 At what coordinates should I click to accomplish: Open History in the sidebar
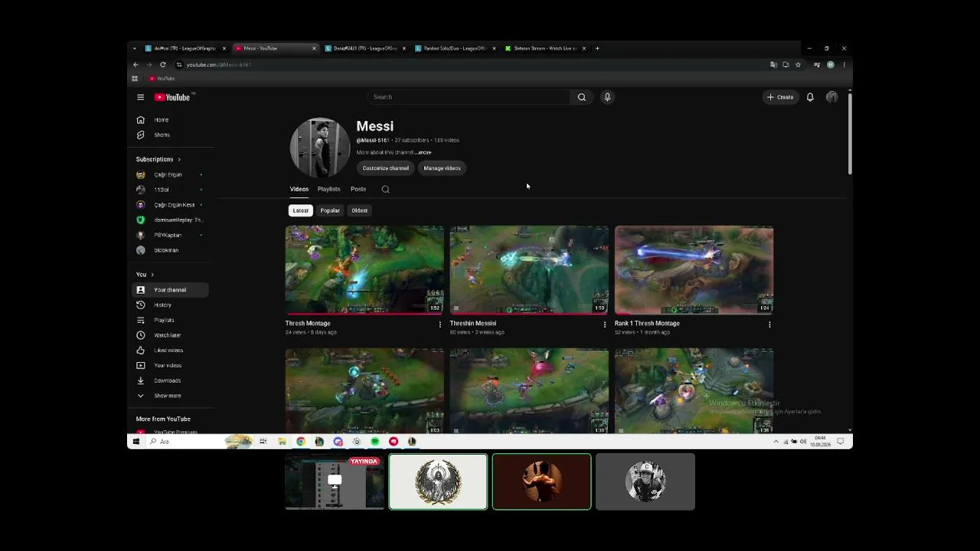coord(162,305)
